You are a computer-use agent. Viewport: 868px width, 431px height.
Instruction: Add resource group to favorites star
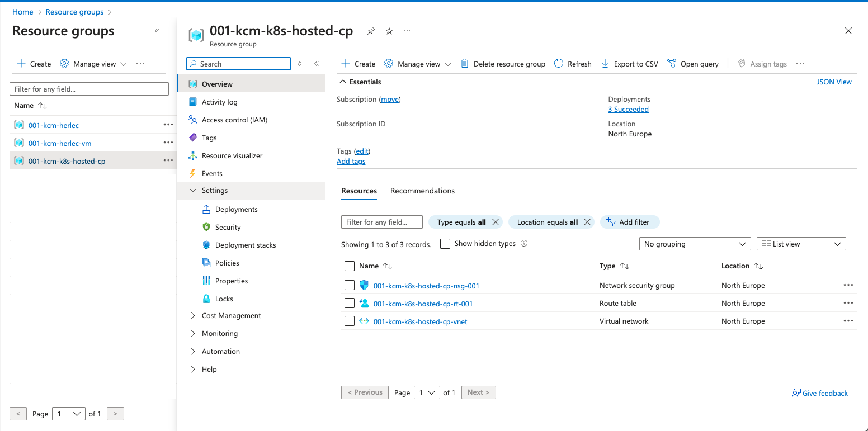[x=389, y=31]
